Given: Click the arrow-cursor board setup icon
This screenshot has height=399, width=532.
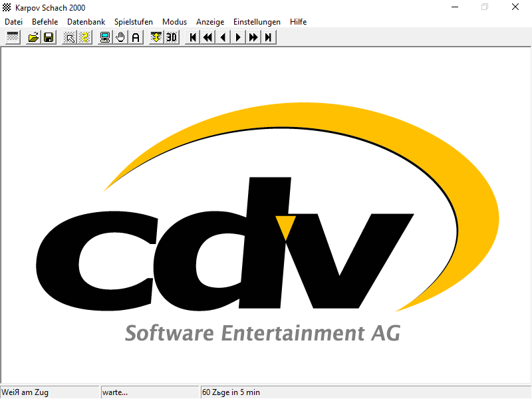Looking at the screenshot, I should point(70,37).
